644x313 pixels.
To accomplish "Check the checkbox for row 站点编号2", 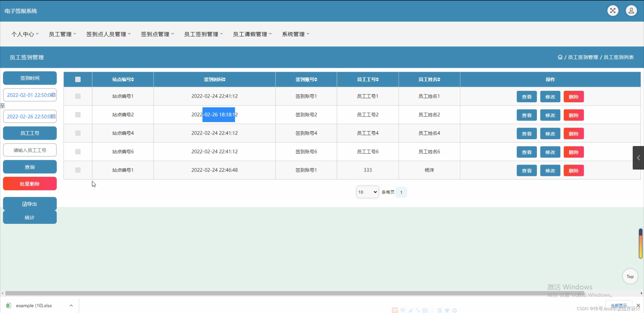I will click(x=77, y=115).
